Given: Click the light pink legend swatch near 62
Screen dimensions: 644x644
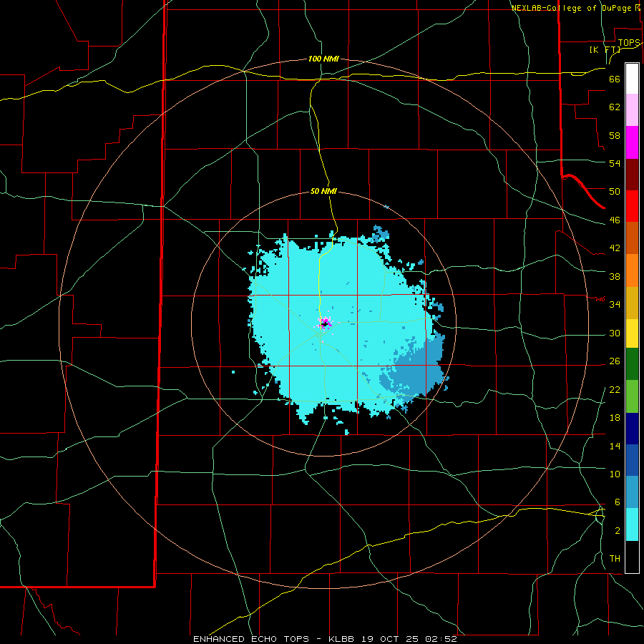Looking at the screenshot, I should (x=632, y=110).
